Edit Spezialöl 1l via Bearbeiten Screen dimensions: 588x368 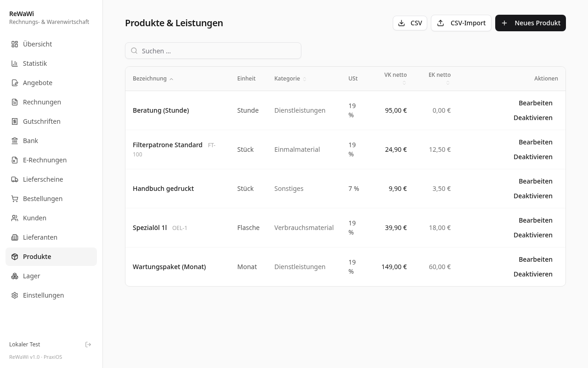pyautogui.click(x=536, y=220)
